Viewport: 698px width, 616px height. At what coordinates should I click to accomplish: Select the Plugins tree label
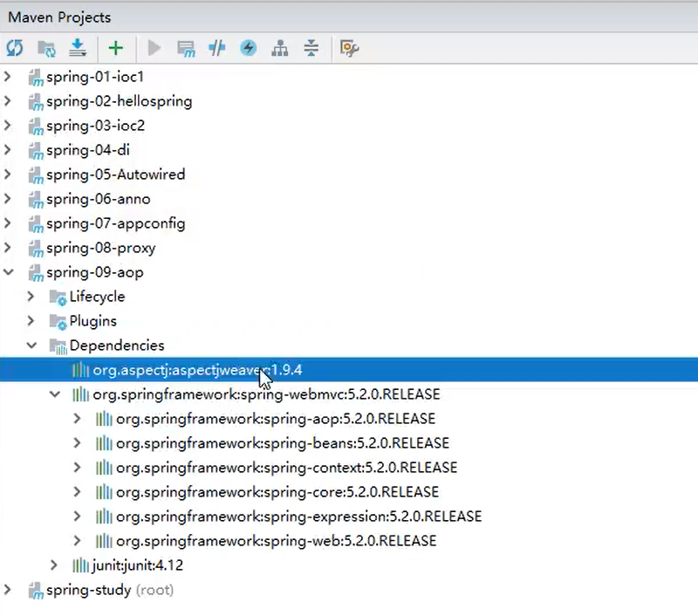pos(93,321)
